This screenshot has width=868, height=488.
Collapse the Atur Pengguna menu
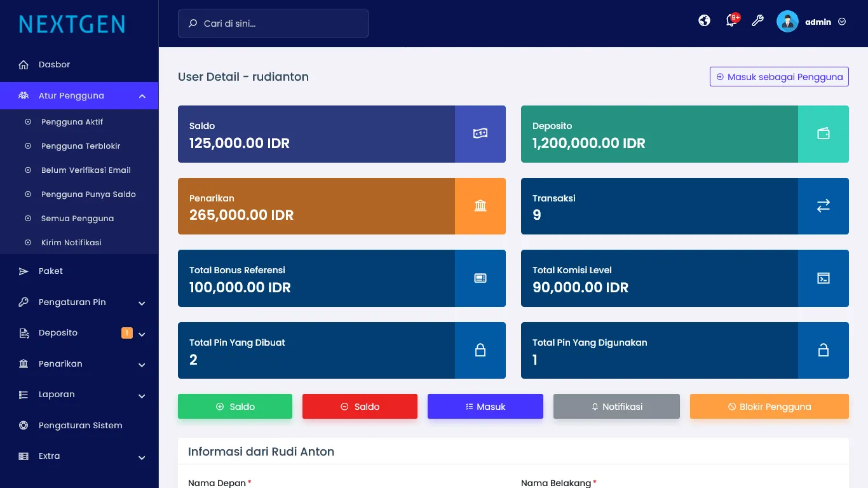click(x=142, y=96)
